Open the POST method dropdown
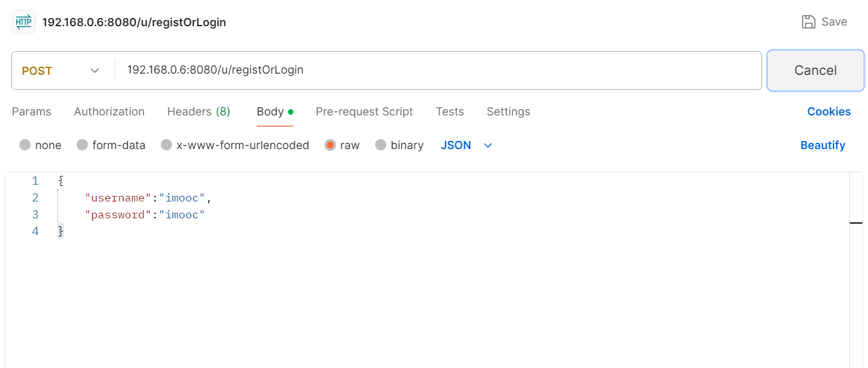The height and width of the screenshot is (368, 868). (x=61, y=70)
